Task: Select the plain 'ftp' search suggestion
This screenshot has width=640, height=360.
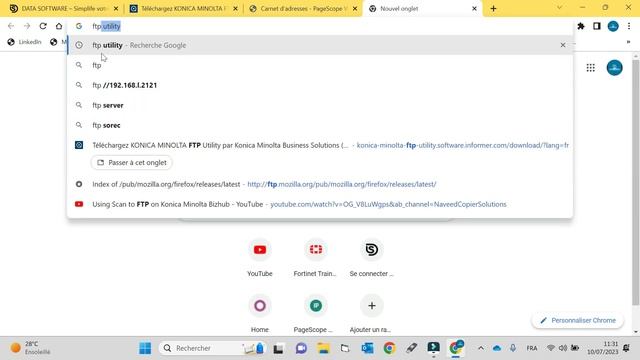Action: [320, 65]
